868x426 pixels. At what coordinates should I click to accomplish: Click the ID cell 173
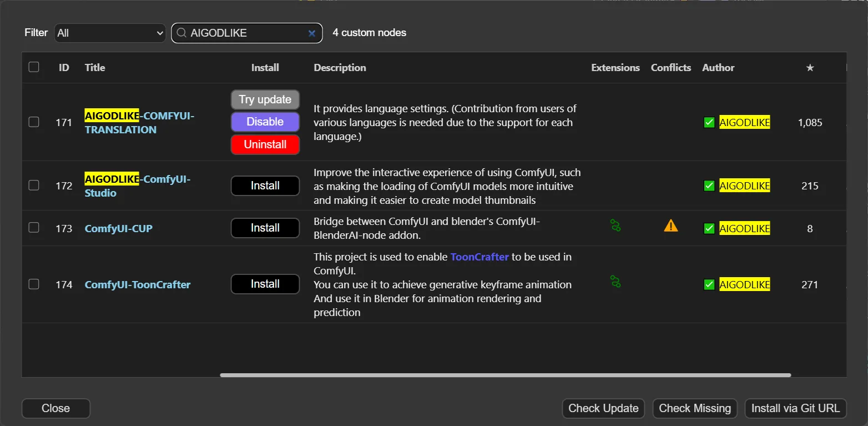[x=64, y=228]
